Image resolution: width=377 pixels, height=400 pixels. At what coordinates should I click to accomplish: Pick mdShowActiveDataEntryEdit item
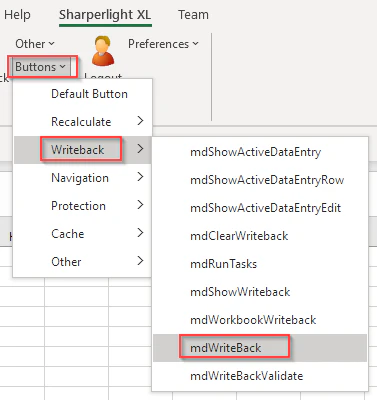point(260,208)
